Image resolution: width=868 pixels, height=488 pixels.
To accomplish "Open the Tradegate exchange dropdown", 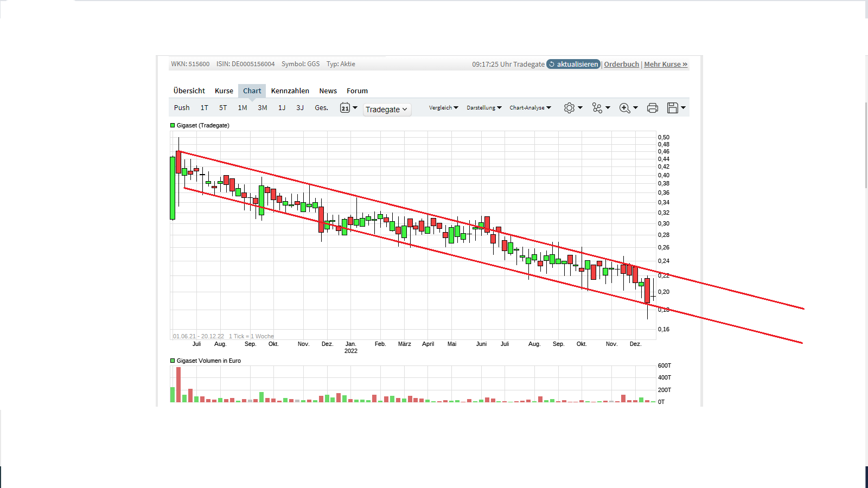I will pos(387,110).
